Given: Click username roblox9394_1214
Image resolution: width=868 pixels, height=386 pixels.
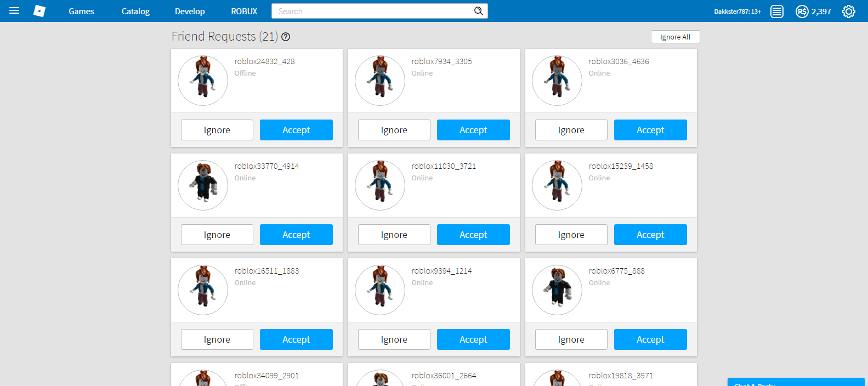Looking at the screenshot, I should tap(442, 271).
